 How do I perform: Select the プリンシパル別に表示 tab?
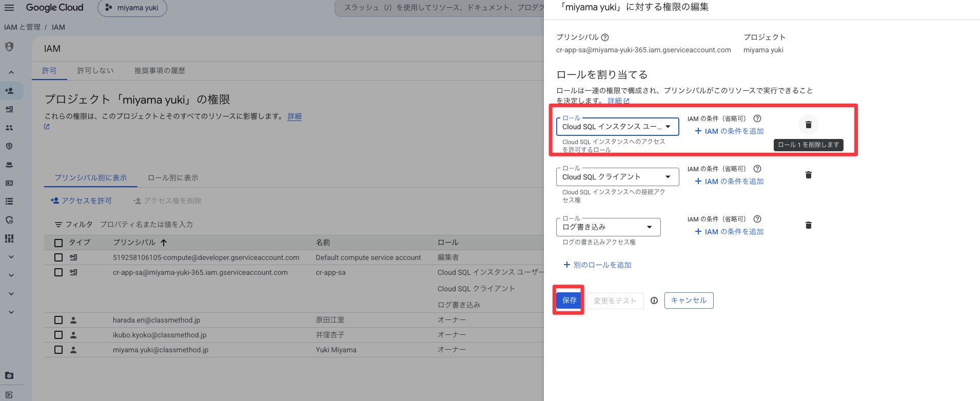[91, 177]
